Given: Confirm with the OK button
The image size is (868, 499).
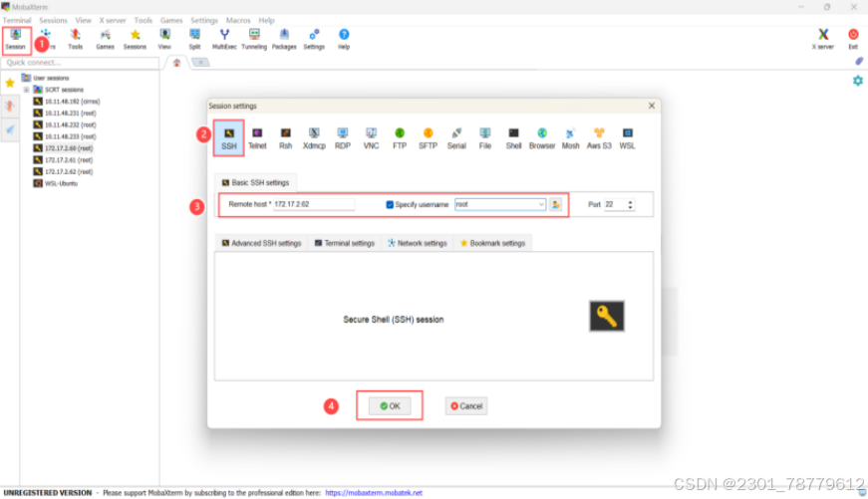Looking at the screenshot, I should [x=391, y=406].
